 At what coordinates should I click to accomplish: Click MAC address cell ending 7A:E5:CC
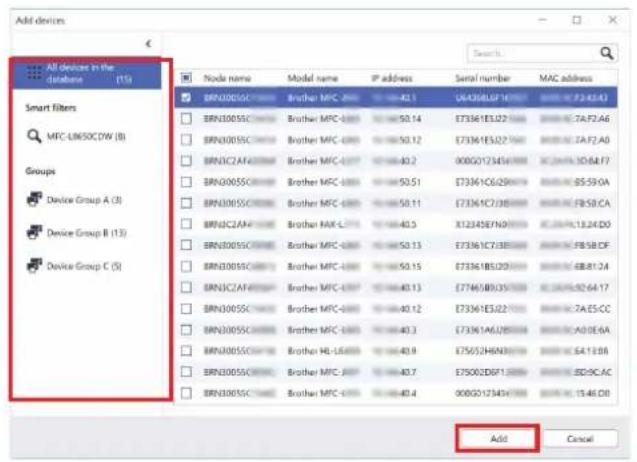[x=574, y=309]
